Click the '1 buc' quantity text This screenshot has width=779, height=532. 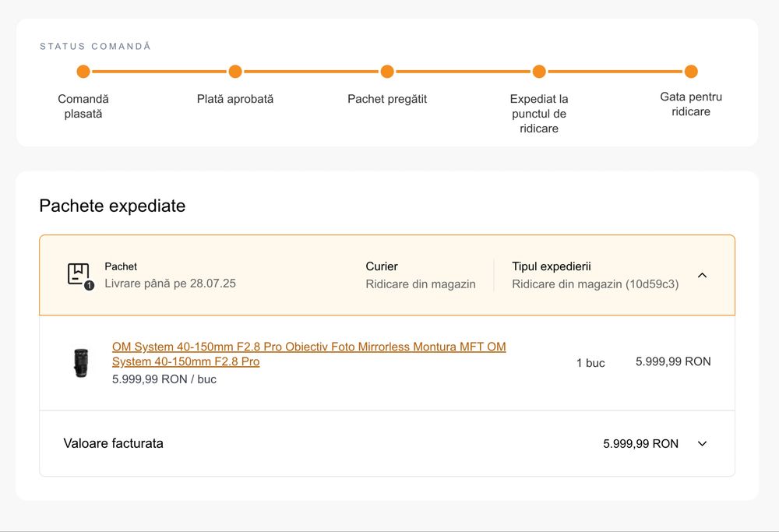coord(590,362)
